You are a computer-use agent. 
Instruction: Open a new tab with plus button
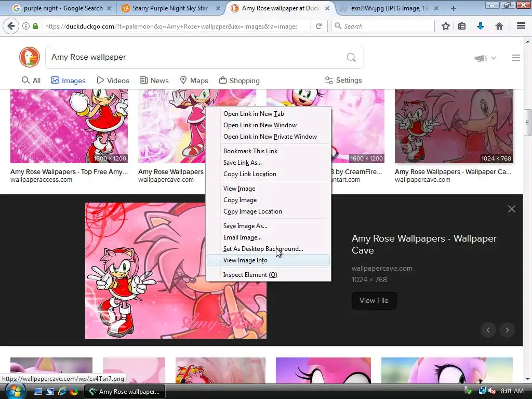[x=453, y=8]
